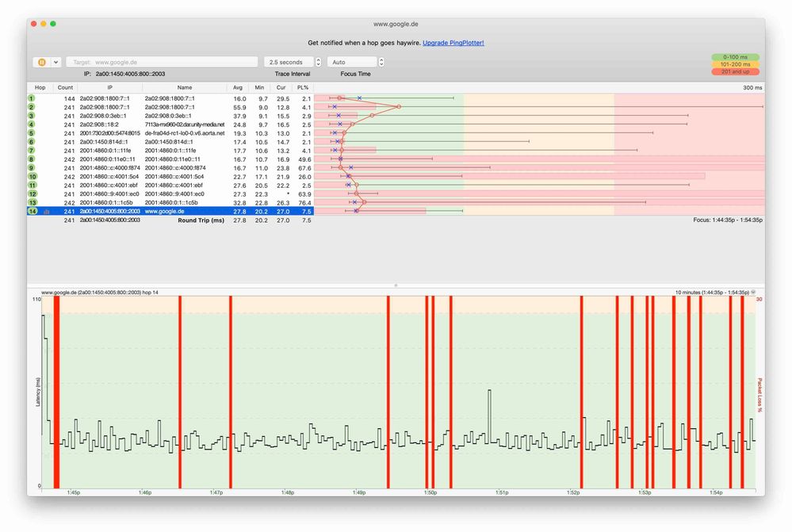Open the dropdown arrow beside the pause button

(55, 62)
